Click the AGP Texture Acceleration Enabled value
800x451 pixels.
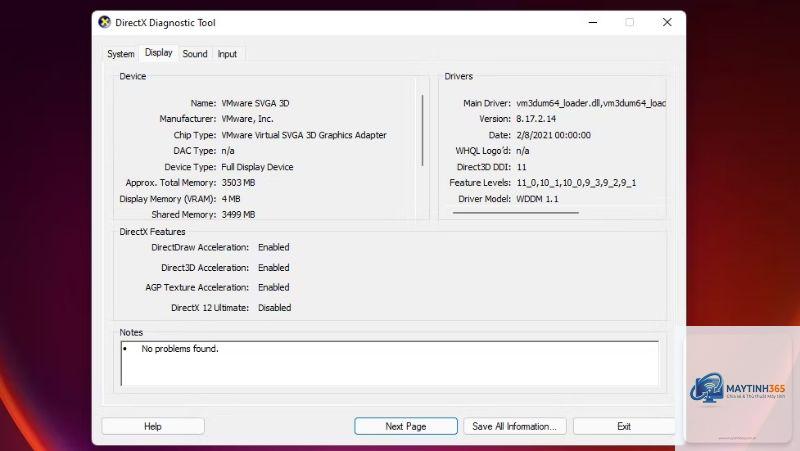pyautogui.click(x=273, y=288)
